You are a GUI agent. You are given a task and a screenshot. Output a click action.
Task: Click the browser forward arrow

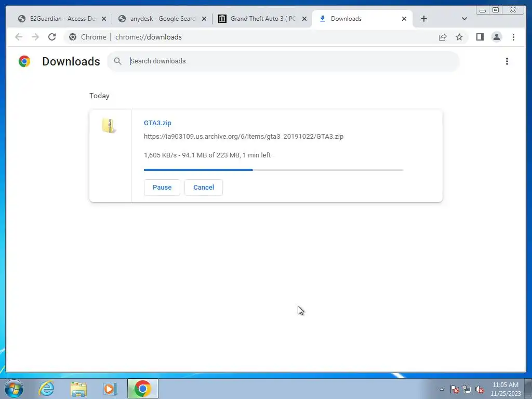tap(35, 37)
